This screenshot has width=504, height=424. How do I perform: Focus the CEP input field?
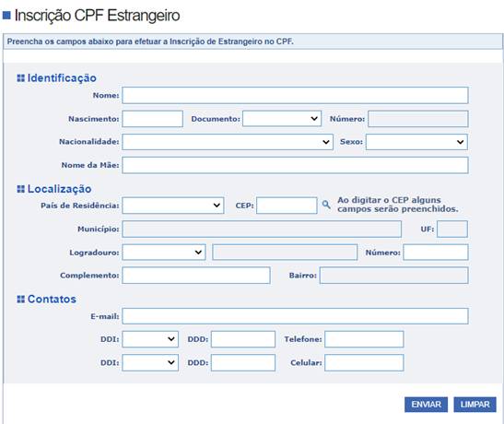pyautogui.click(x=287, y=206)
